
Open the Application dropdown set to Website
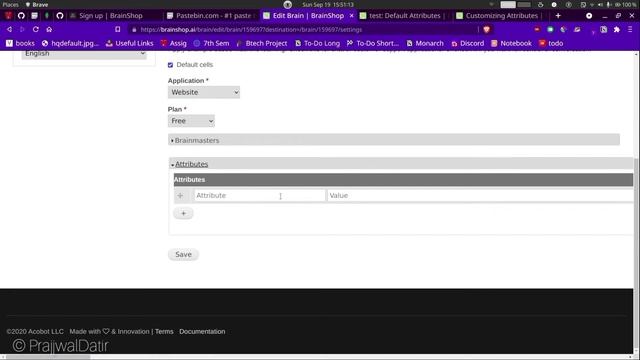coord(204,92)
